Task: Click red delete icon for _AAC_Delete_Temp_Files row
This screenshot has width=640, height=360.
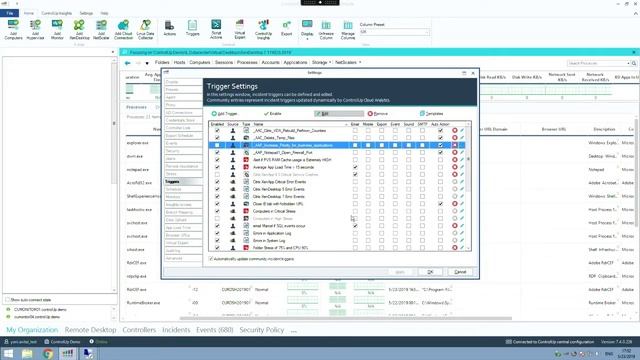Action: (x=455, y=138)
